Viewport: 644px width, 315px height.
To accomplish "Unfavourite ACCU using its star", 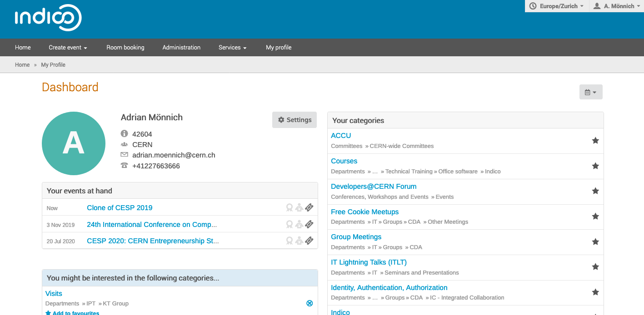I will (x=595, y=141).
